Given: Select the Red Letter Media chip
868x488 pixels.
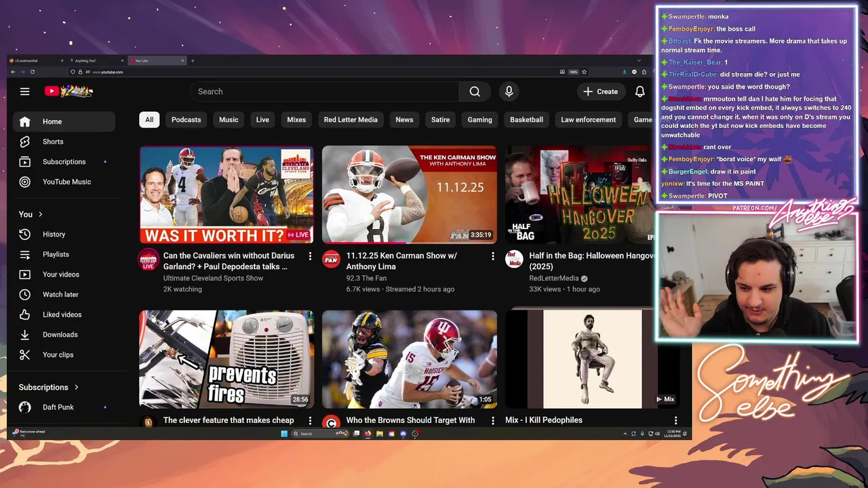Looking at the screenshot, I should pos(351,120).
